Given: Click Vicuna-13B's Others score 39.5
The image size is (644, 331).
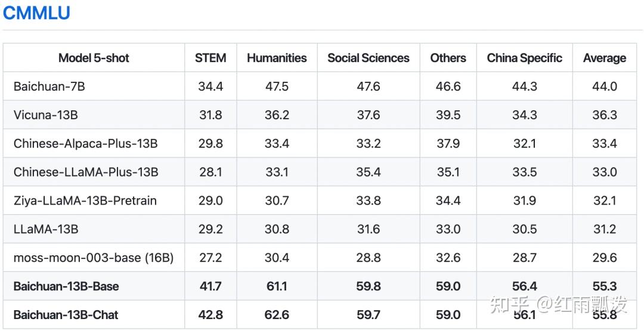Looking at the screenshot, I should 448,115.
